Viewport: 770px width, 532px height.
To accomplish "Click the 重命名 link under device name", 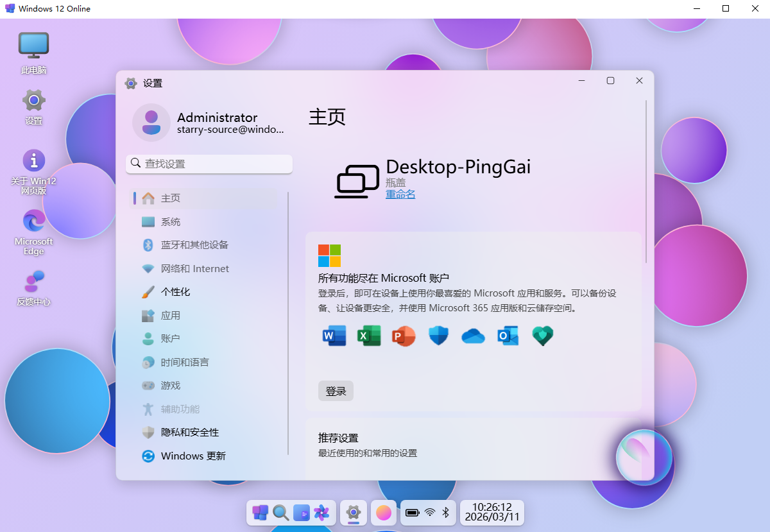I will 400,194.
